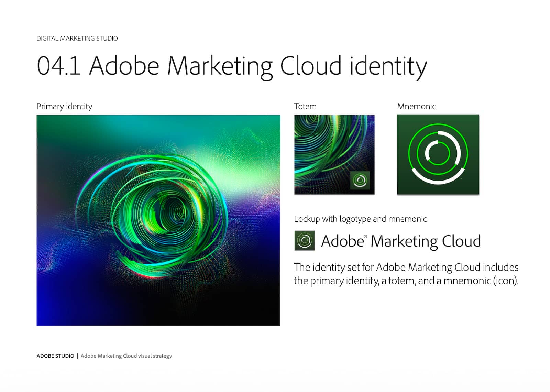Click the "Primary identity" label
This screenshot has width=550, height=392.
[64, 107]
